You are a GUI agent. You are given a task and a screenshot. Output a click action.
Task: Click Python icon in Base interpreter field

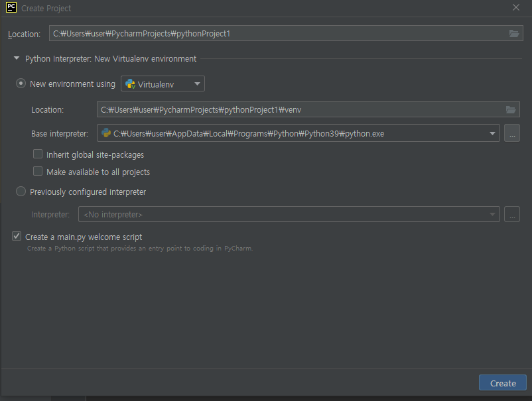(x=106, y=133)
